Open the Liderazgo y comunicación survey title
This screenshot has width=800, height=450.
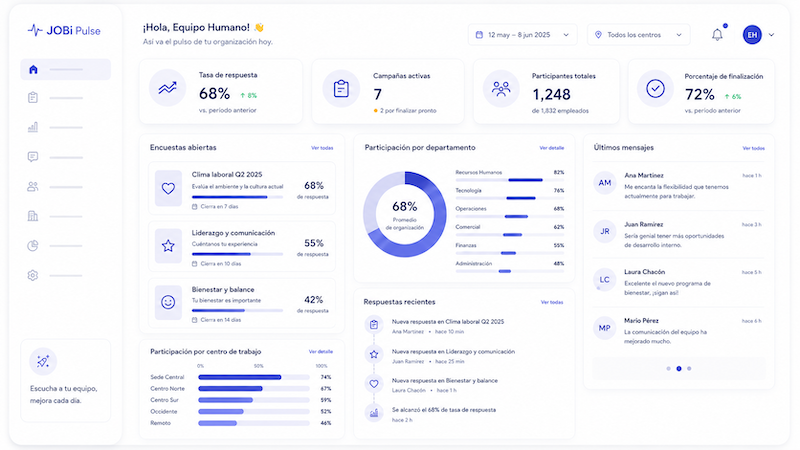tap(233, 233)
